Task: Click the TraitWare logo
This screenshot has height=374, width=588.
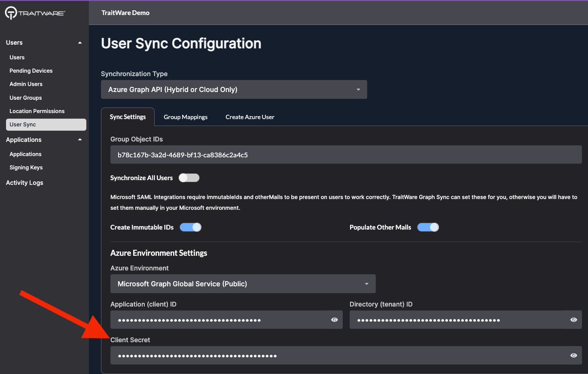Action: [x=35, y=13]
